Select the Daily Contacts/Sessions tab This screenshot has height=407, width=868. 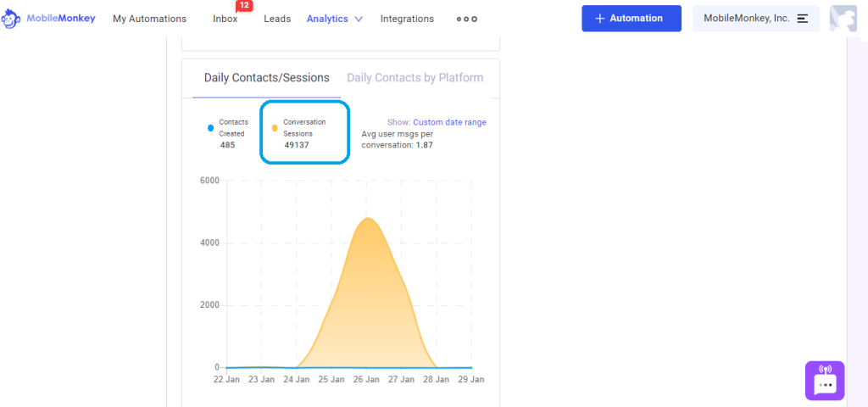(x=267, y=77)
